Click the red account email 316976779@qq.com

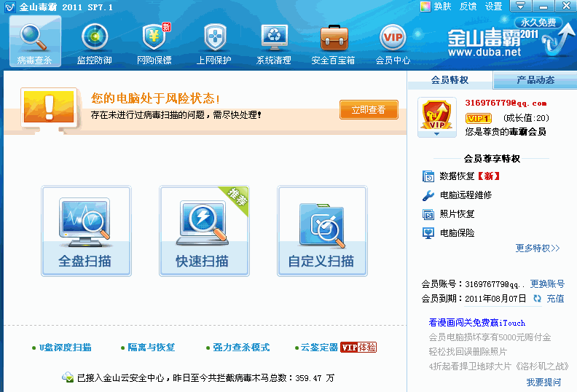pos(506,103)
